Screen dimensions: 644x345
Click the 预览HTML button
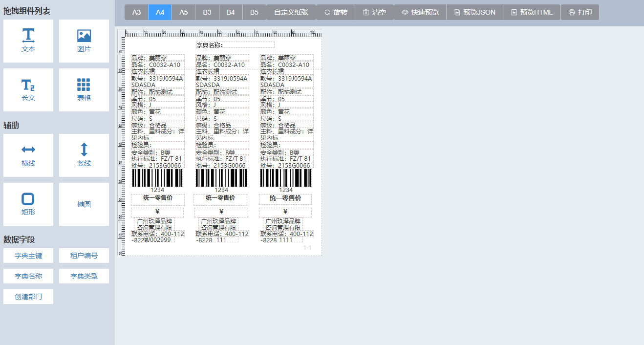pyautogui.click(x=532, y=12)
